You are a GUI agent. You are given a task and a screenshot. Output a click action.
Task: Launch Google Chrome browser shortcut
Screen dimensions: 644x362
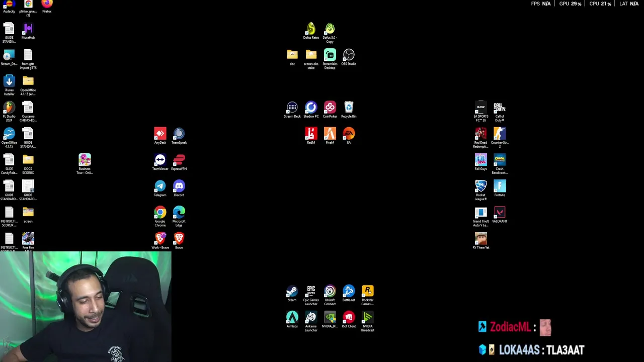(160, 216)
